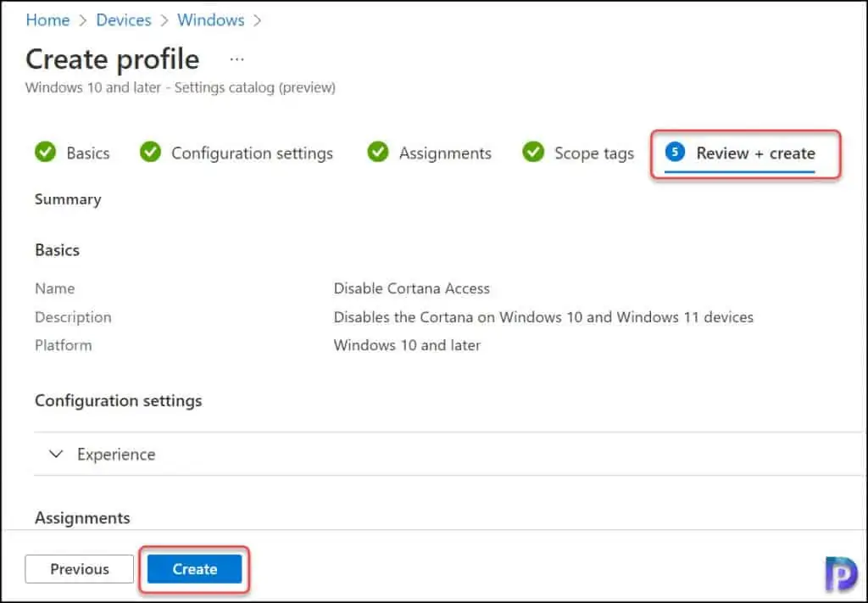
Task: Click the checkmark icon beside Scope tags
Action: point(533,152)
